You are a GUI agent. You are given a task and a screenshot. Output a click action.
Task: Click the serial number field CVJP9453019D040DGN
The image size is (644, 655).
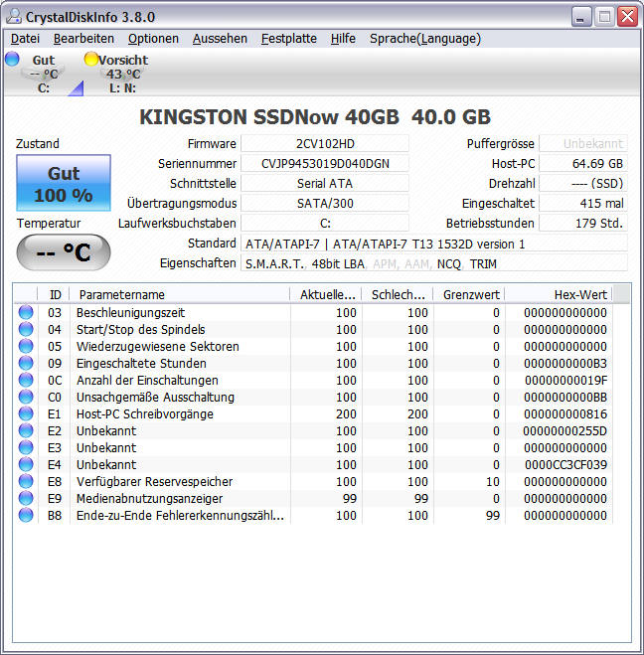coord(325,163)
